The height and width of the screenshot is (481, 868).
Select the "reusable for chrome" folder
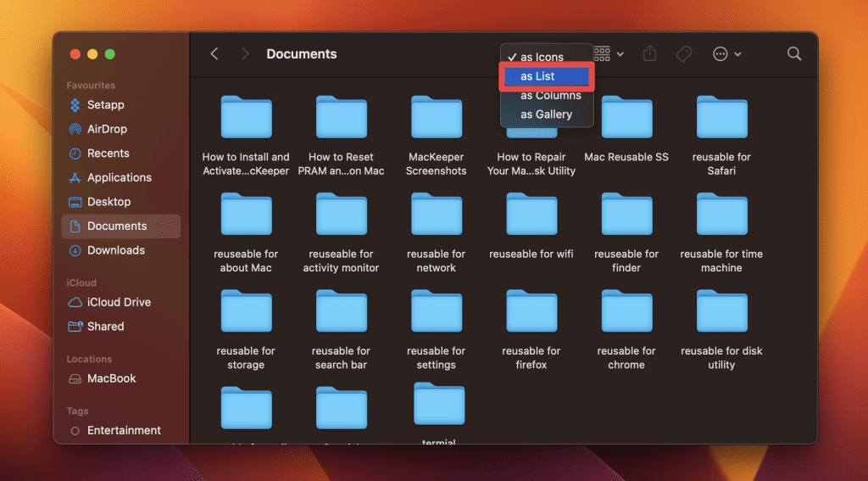point(626,321)
